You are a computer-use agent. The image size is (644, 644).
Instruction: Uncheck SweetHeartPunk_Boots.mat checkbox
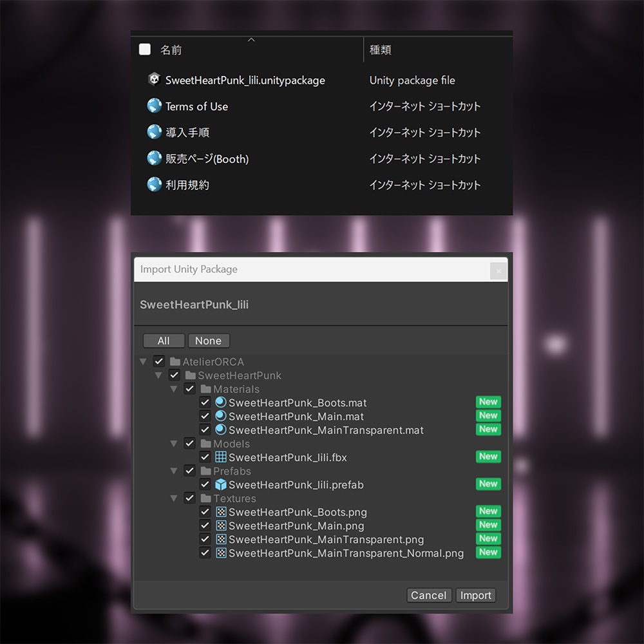[205, 402]
